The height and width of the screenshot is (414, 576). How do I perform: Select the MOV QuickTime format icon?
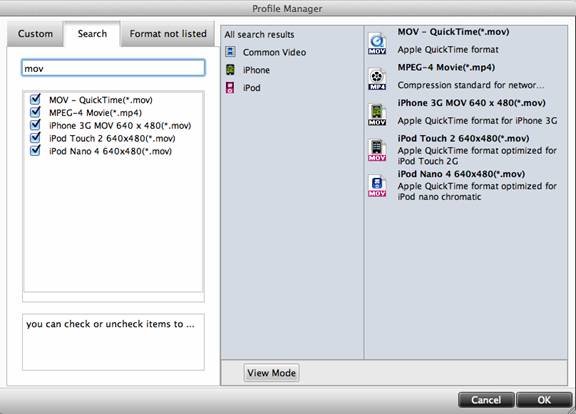[377, 43]
